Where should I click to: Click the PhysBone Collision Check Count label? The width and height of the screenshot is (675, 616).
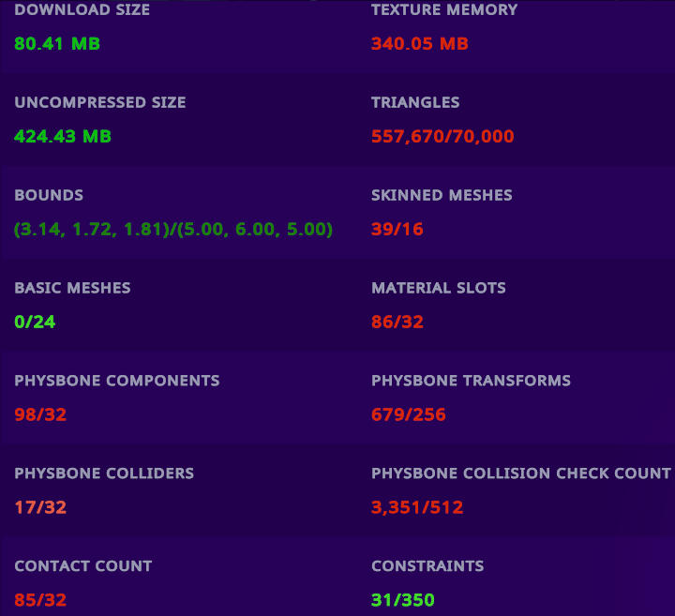[x=520, y=473]
